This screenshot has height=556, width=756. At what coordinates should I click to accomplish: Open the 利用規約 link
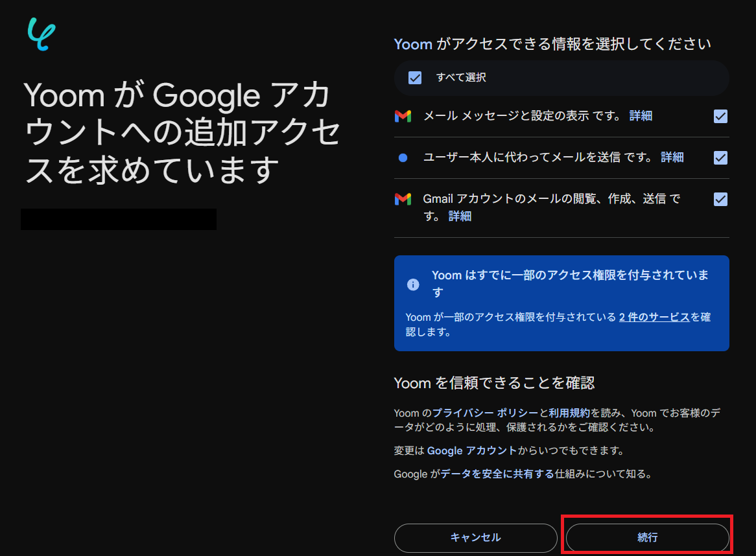pos(569,413)
